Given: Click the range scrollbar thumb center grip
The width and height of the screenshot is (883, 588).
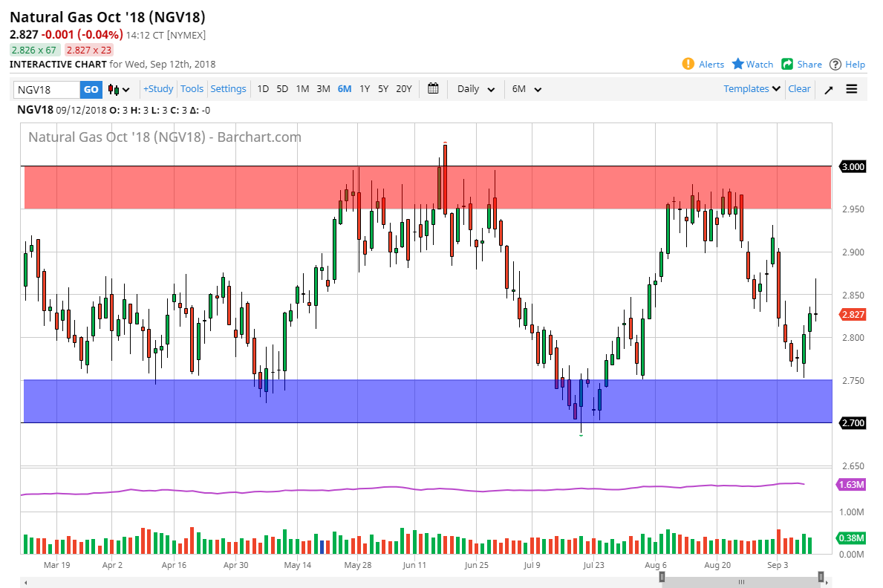Looking at the screenshot, I should point(741,582).
